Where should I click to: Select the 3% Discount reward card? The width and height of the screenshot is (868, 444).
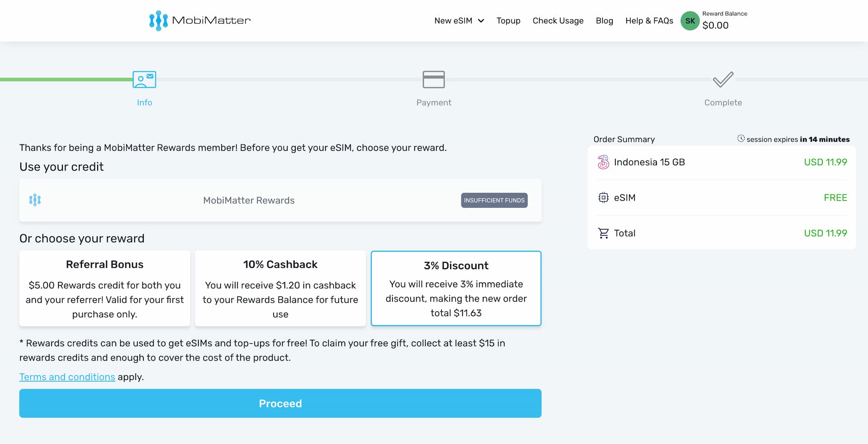(456, 288)
